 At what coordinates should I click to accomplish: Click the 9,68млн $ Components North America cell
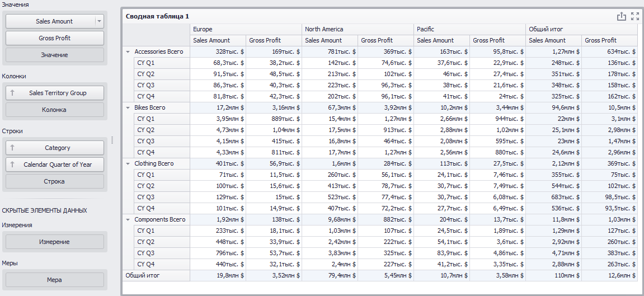[330, 220]
